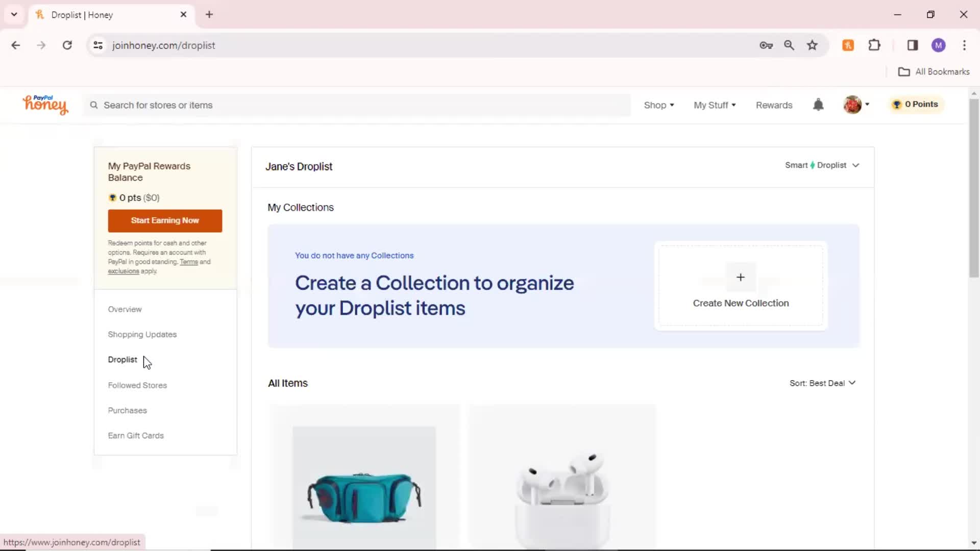Click the notifications bell icon
Viewport: 980px width, 551px height.
tap(820, 104)
